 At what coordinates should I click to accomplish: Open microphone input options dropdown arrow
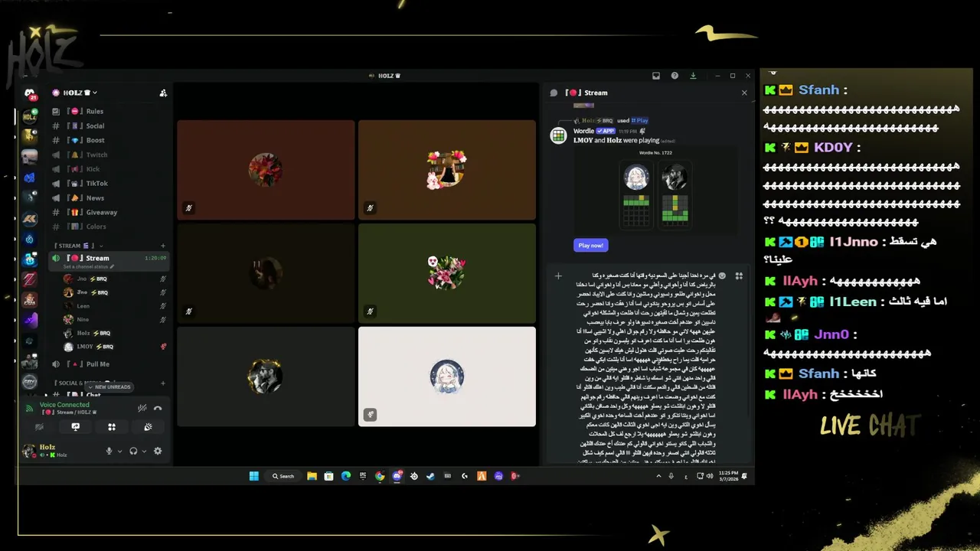(x=119, y=452)
